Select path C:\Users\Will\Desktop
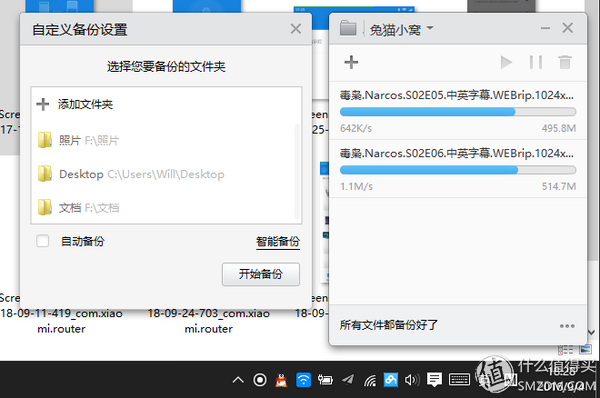The image size is (600, 398). (166, 174)
